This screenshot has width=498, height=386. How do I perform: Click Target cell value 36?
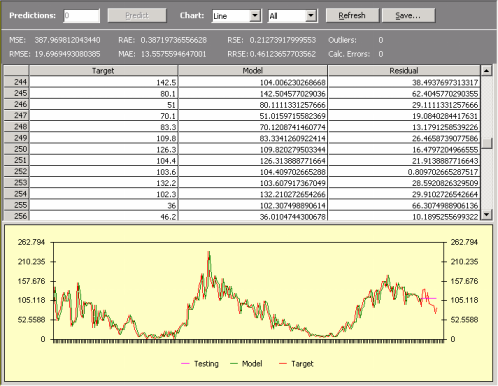click(103, 205)
